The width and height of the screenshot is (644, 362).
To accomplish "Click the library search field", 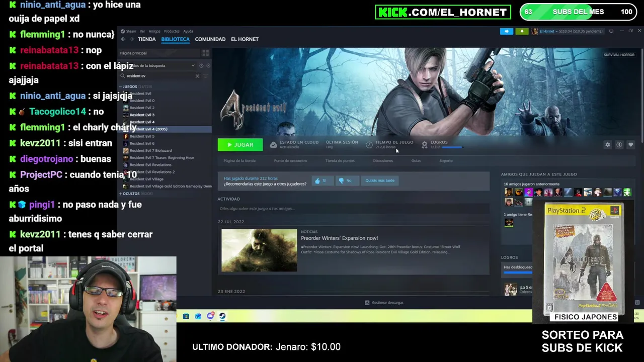I will click(x=159, y=76).
